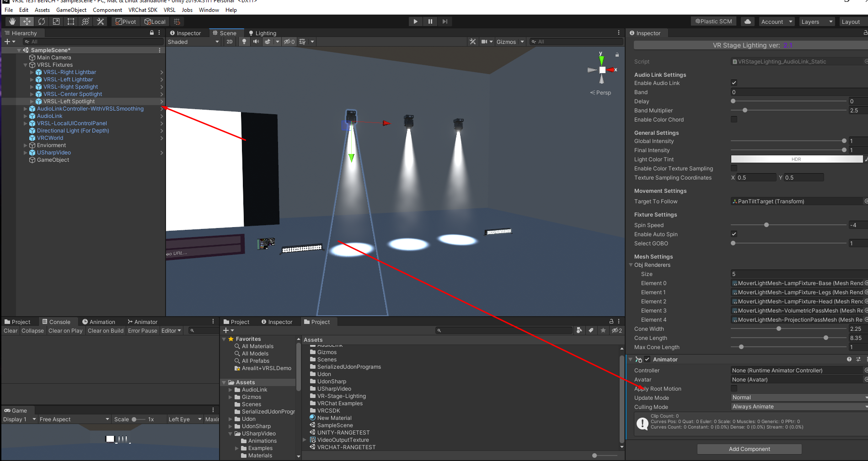Open Animator component help
Screen dimensions: 868x461
point(849,360)
